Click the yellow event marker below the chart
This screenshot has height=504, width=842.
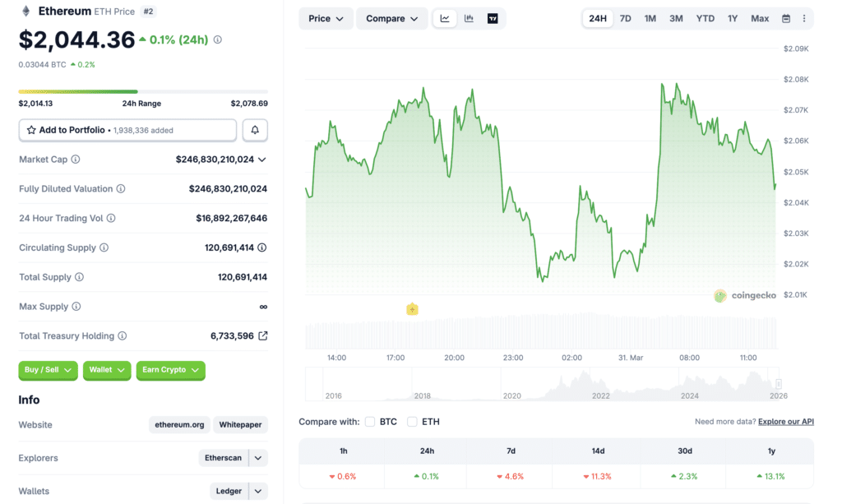[x=412, y=309]
